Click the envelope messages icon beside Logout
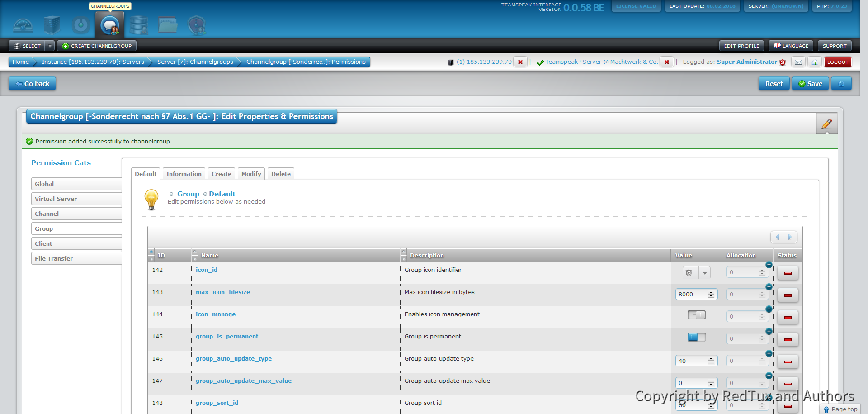868x414 pixels. (798, 62)
